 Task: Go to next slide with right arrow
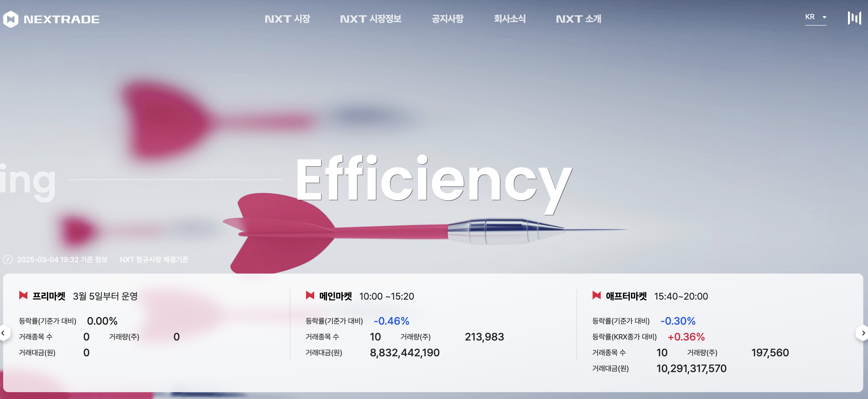[x=863, y=333]
